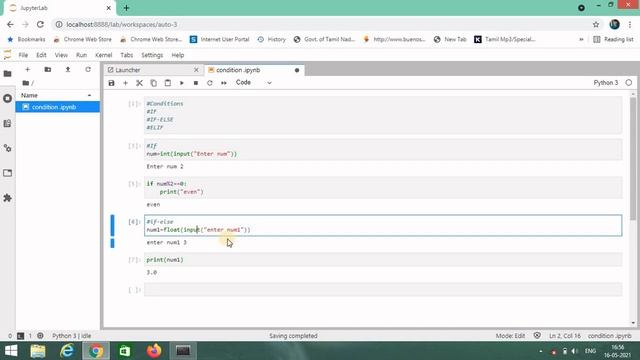Image resolution: width=640 pixels, height=360 pixels.
Task: Open the Run menu
Action: pyautogui.click(x=81, y=55)
